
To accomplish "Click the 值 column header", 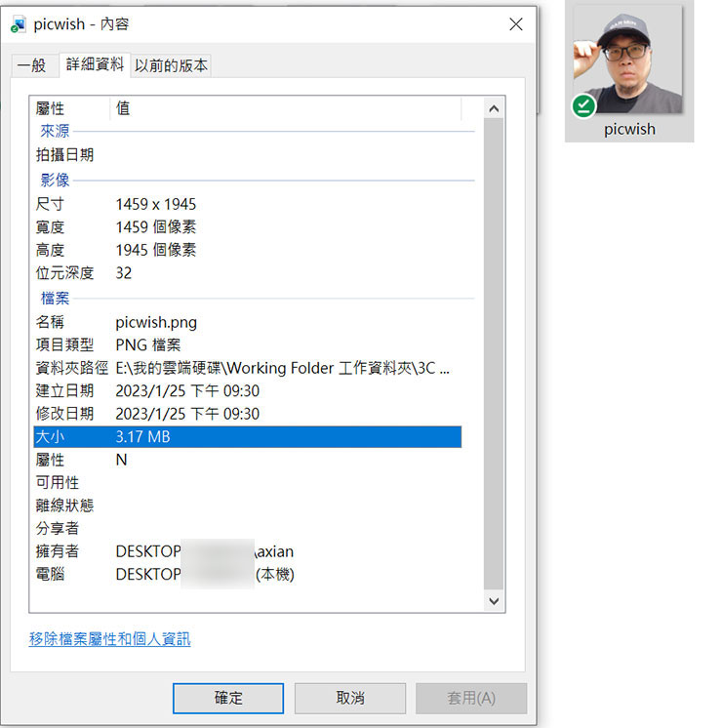I will [286, 108].
